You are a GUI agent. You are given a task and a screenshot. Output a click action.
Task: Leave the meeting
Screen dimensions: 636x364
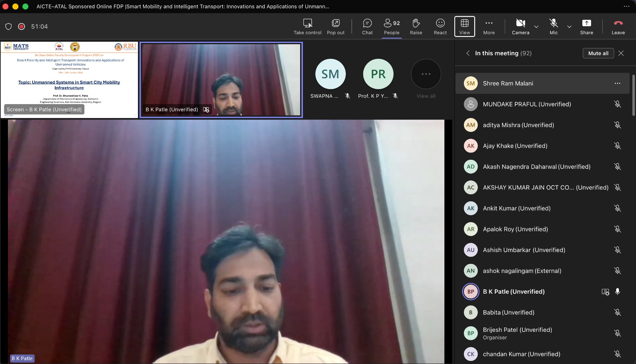[x=618, y=27]
